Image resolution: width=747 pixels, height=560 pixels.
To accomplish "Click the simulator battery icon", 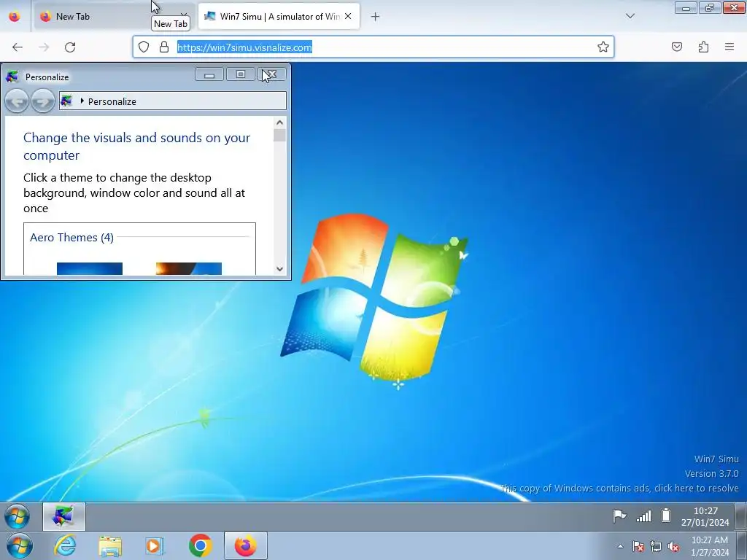I will click(x=666, y=516).
